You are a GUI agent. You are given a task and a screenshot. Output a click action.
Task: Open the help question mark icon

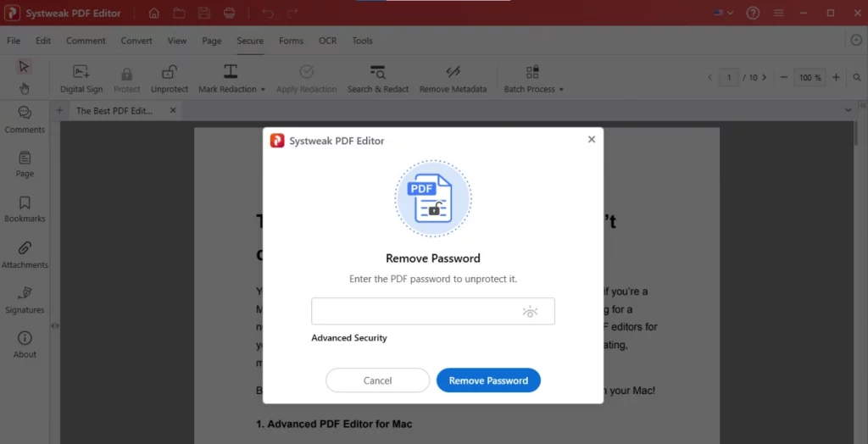pyautogui.click(x=753, y=13)
